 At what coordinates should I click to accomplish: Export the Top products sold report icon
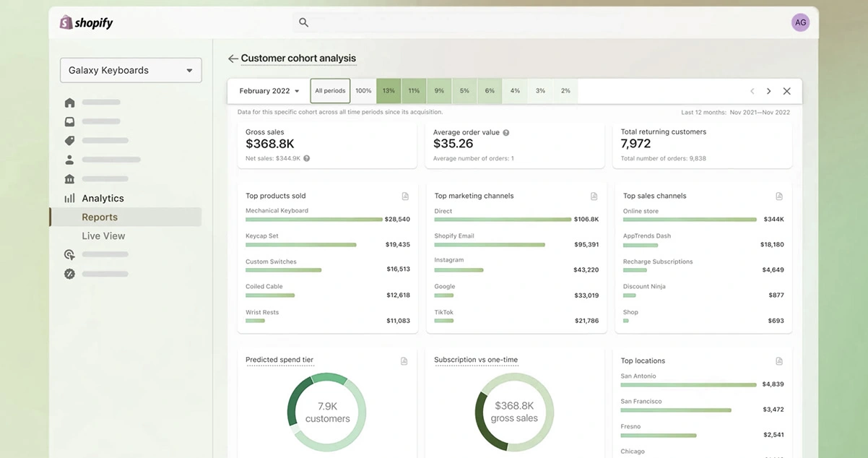(405, 196)
